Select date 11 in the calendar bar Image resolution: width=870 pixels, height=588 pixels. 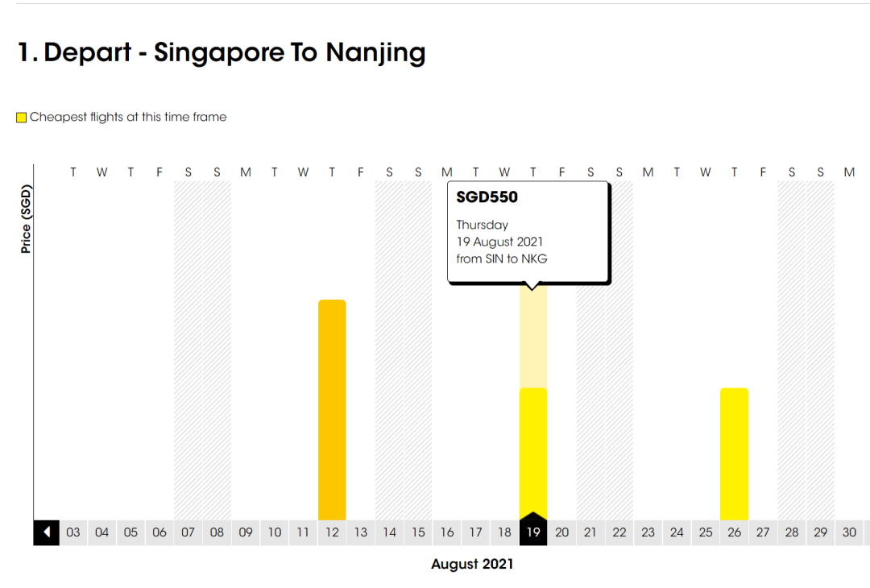pyautogui.click(x=303, y=532)
